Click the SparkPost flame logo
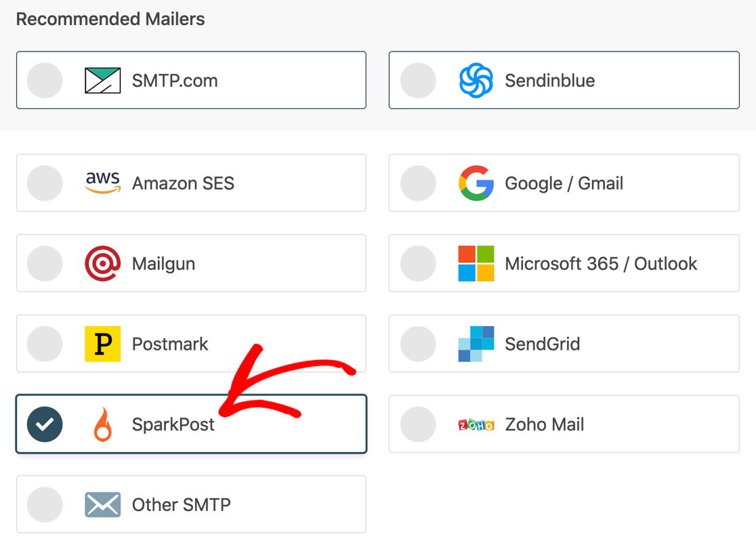The width and height of the screenshot is (756, 545). pyautogui.click(x=103, y=424)
